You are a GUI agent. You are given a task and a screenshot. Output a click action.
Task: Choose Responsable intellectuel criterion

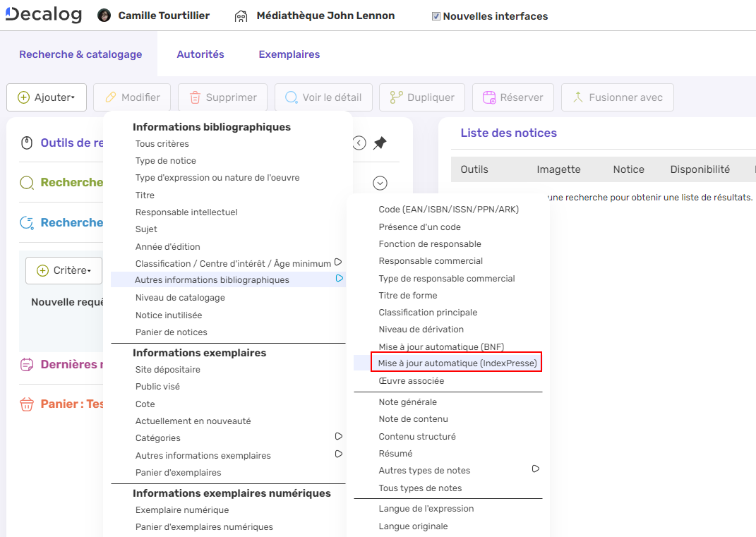point(186,212)
